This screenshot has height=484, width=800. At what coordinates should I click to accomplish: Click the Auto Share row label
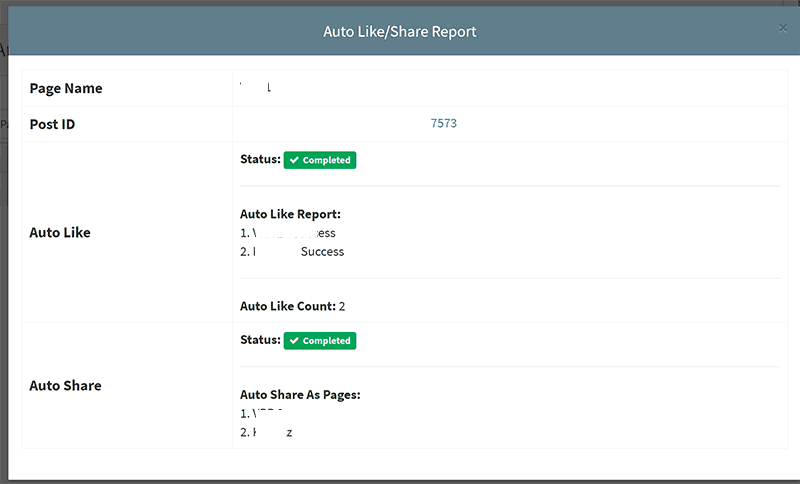[x=65, y=386]
